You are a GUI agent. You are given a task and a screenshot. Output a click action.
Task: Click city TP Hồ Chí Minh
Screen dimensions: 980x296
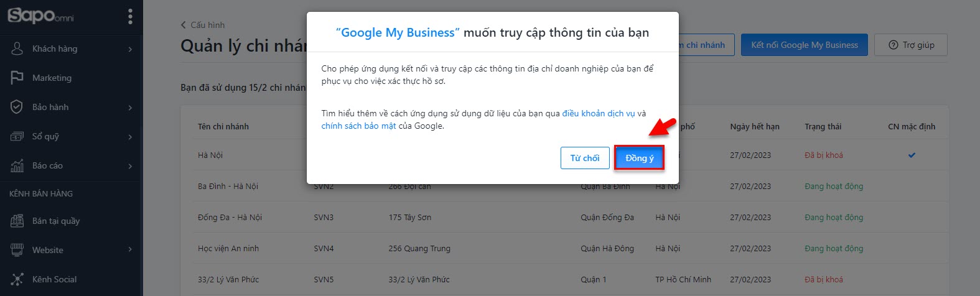(683, 279)
